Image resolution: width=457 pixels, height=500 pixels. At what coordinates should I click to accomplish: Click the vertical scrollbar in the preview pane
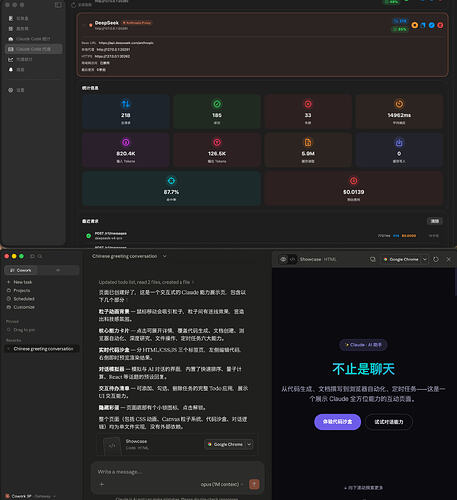tap(455, 282)
